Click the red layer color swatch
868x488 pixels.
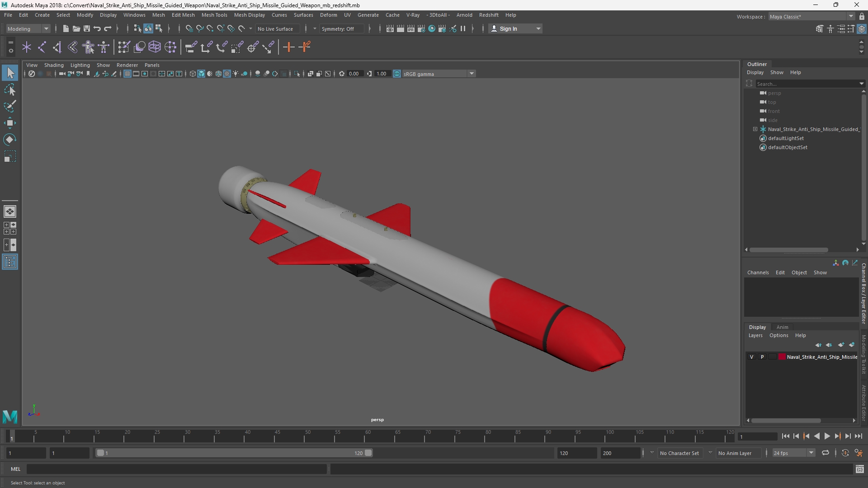click(782, 357)
